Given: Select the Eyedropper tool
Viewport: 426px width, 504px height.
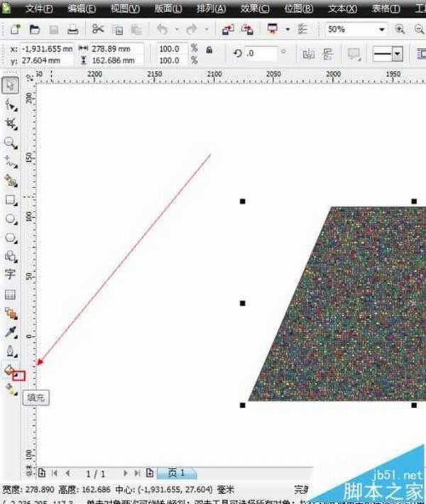Looking at the screenshot, I should pos(11,332).
